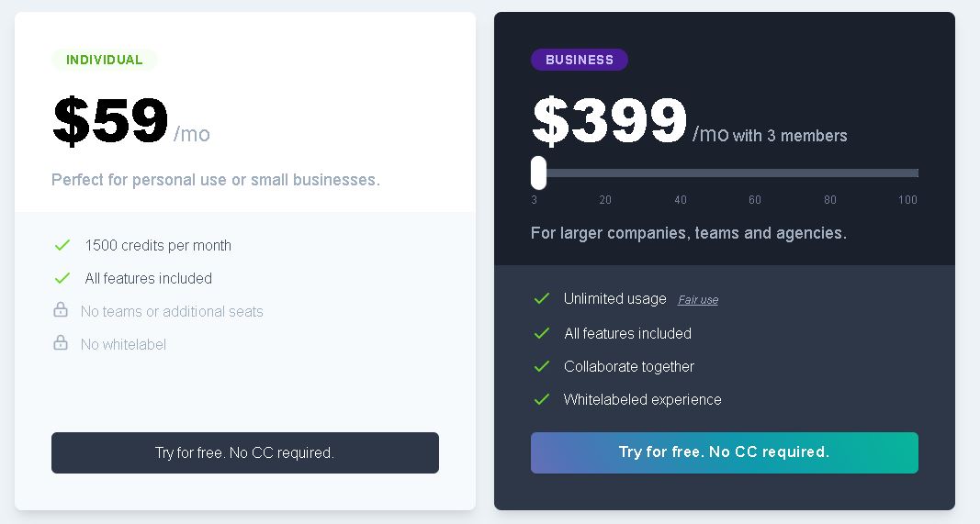Click the check icon beside Unlimited usage
This screenshot has height=524, width=980.
(542, 299)
